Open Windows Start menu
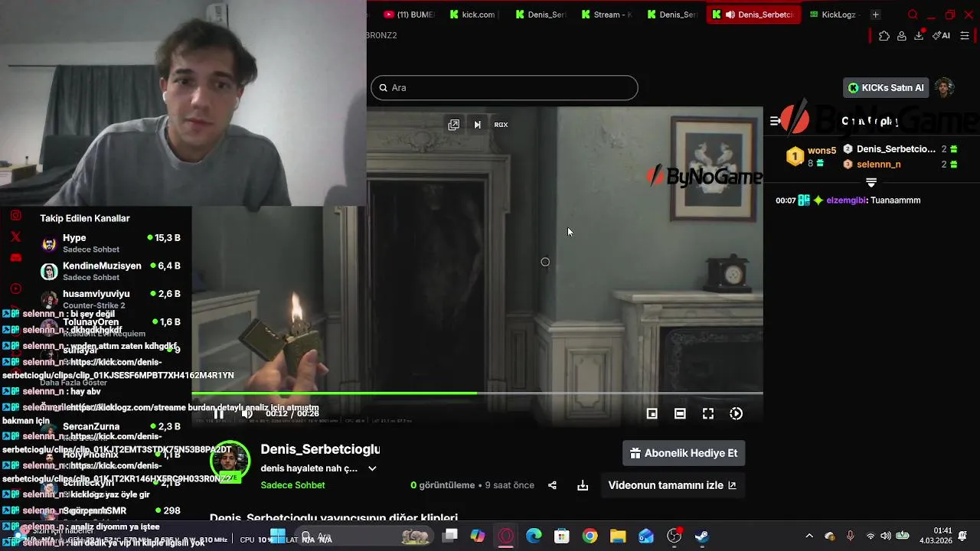The image size is (980, 551). [x=278, y=536]
